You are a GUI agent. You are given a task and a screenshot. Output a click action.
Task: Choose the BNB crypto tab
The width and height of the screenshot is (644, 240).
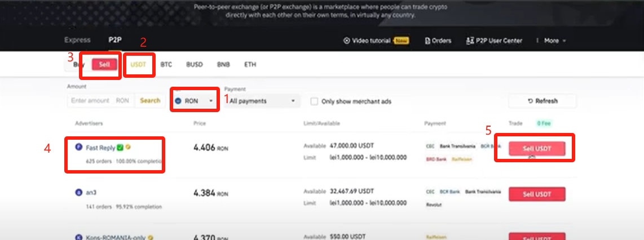click(223, 65)
